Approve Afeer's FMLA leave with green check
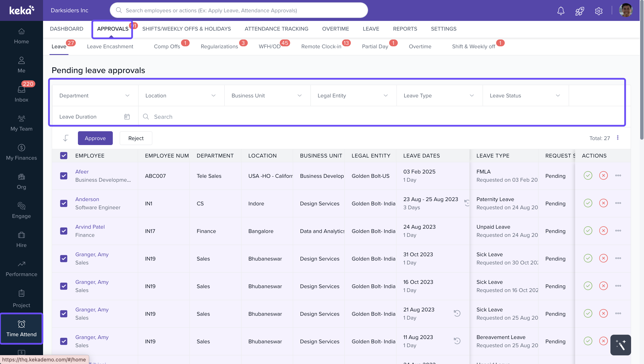 [588, 175]
